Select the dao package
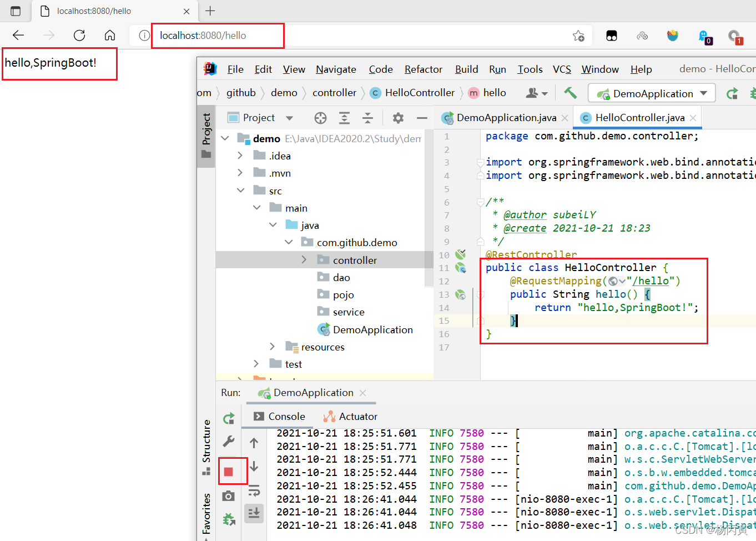 pyautogui.click(x=333, y=277)
